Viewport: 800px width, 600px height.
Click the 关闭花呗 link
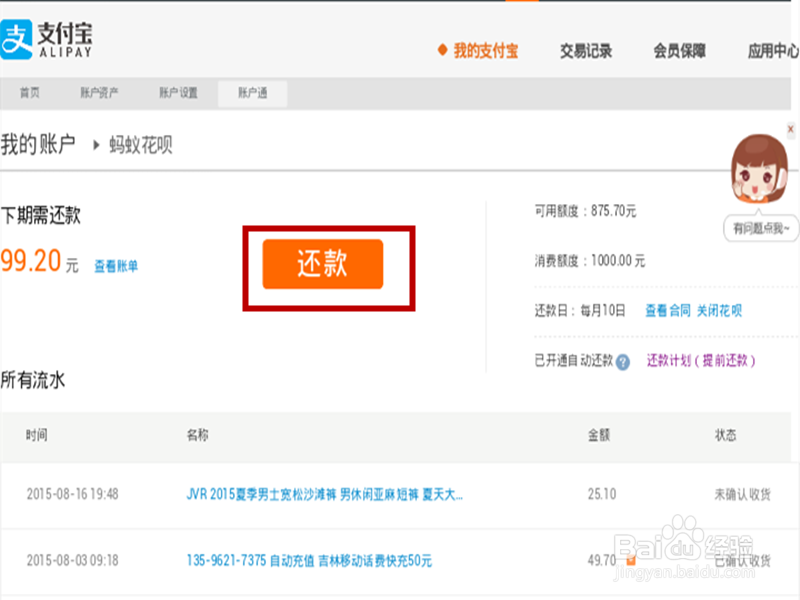click(719, 311)
